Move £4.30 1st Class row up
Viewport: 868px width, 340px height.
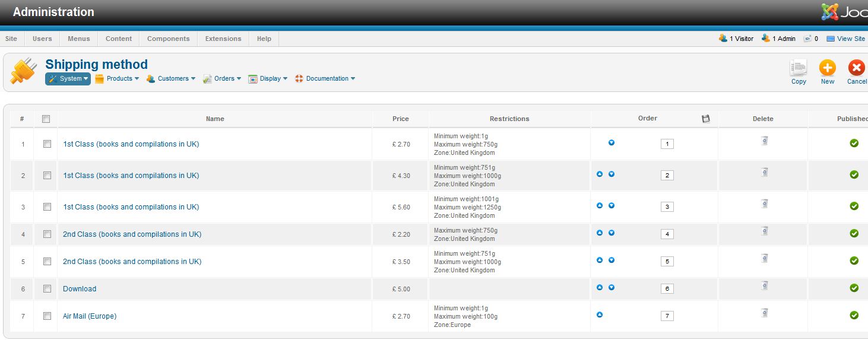pyautogui.click(x=600, y=174)
